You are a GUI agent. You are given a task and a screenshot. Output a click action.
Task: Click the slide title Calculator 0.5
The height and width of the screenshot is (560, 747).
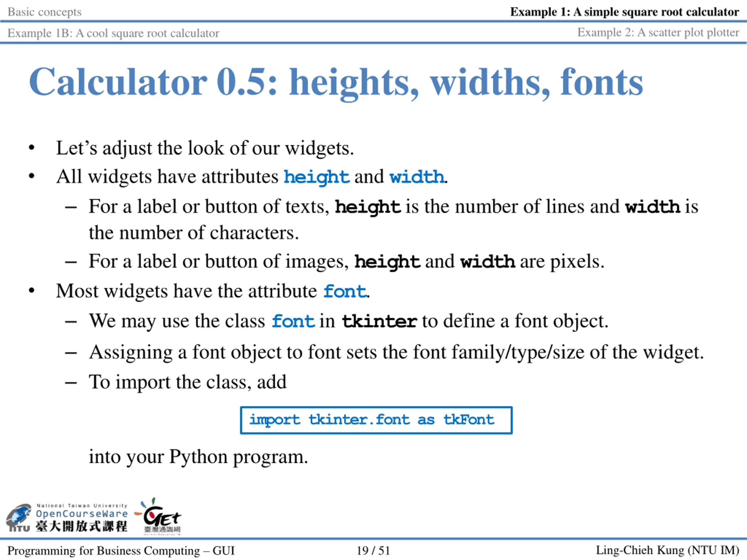click(x=336, y=82)
